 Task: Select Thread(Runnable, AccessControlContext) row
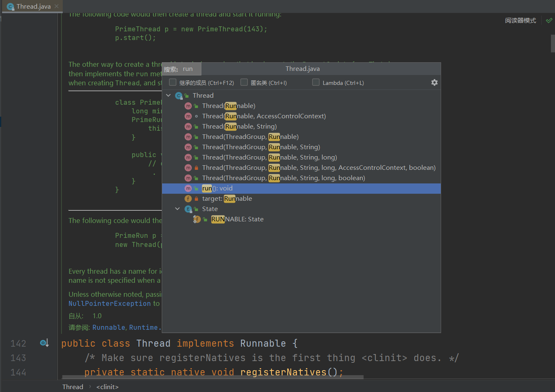tap(301, 116)
